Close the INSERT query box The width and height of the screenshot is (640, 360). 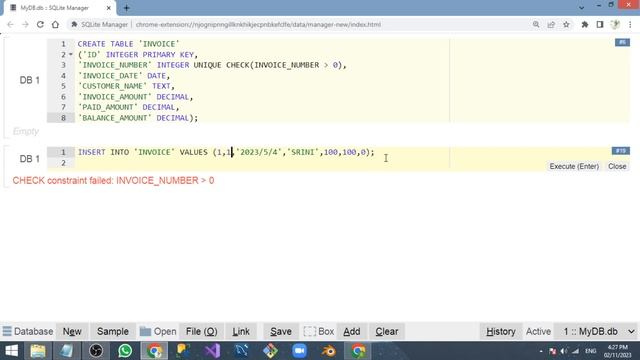point(617,167)
